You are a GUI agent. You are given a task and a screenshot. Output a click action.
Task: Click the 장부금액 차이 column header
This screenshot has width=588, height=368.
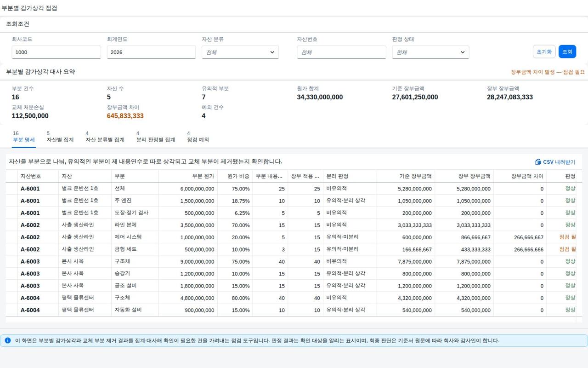click(520, 176)
